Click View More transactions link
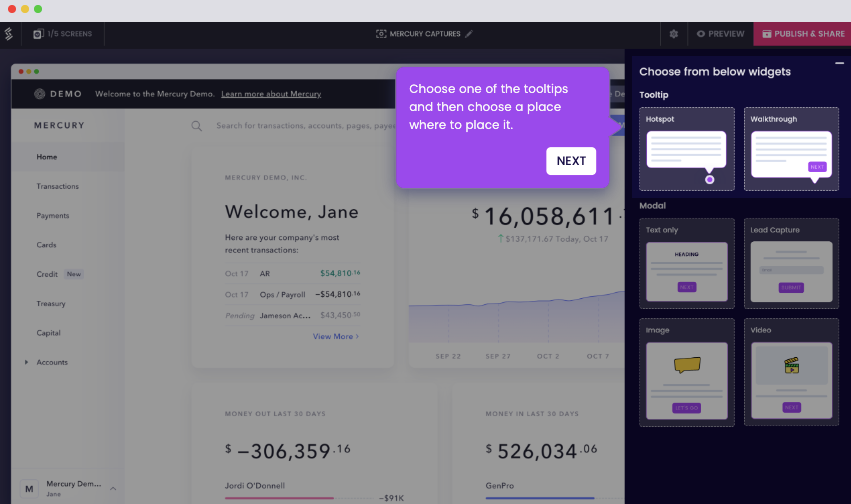This screenshot has width=851, height=504. pos(335,336)
